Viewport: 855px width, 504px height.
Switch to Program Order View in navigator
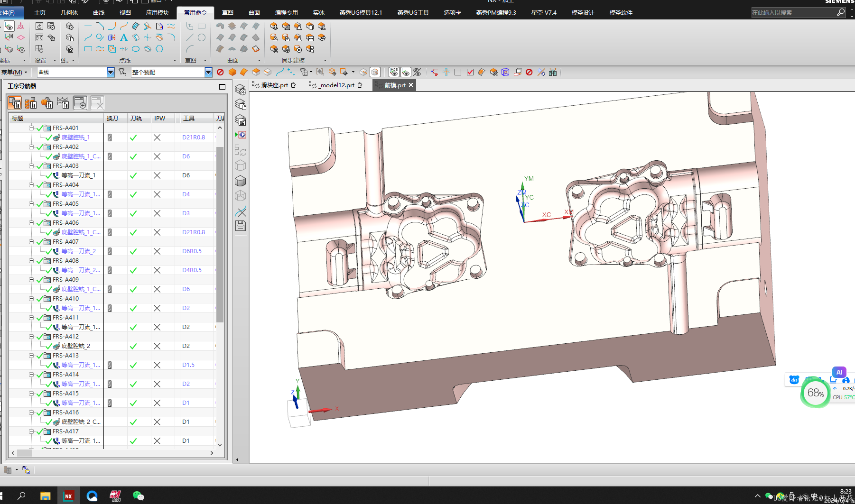[15, 103]
